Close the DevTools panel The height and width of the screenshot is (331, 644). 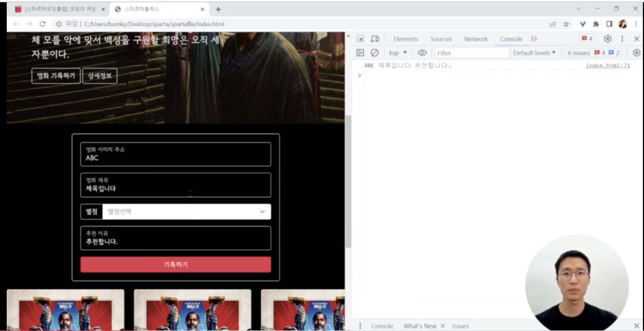coord(636,39)
